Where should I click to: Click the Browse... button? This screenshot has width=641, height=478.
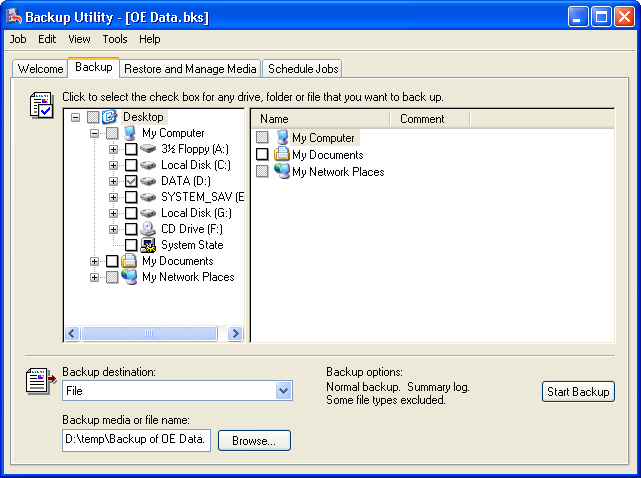254,440
